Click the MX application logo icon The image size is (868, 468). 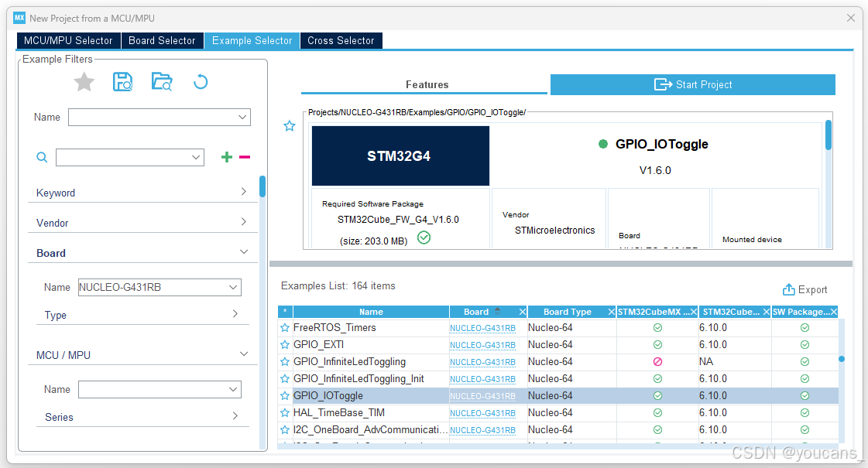[19, 18]
